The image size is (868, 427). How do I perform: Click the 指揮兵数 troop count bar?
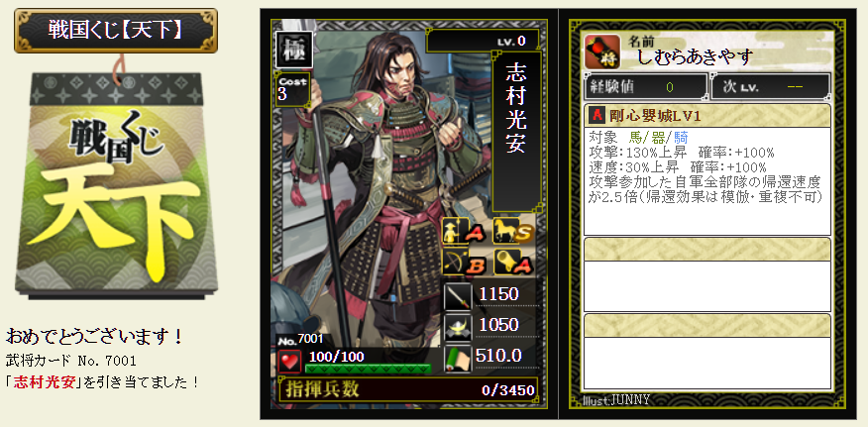(408, 389)
